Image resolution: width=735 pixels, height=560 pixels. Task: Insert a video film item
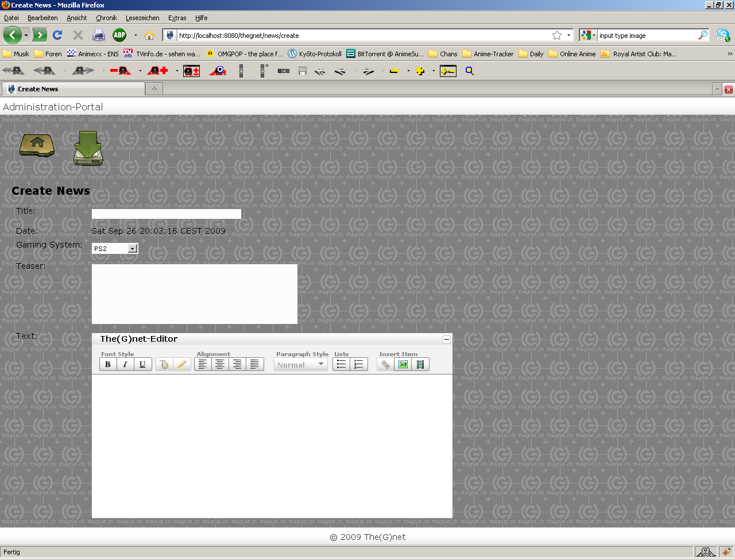coord(420,364)
